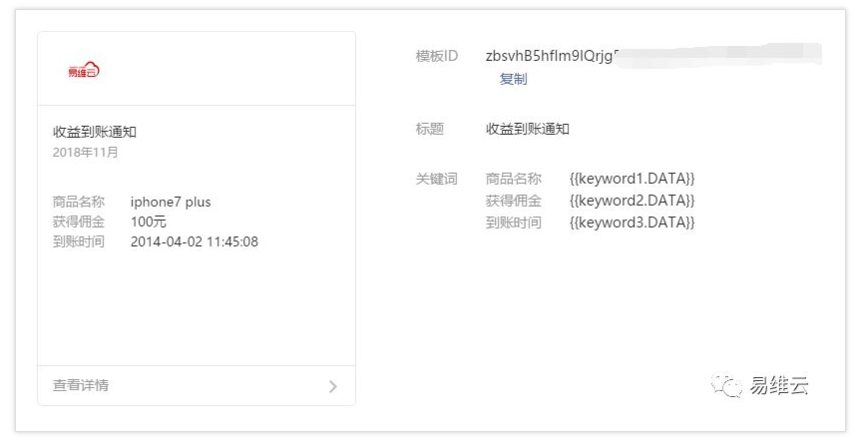Click the WeChat icon in watermark

[x=727, y=385]
